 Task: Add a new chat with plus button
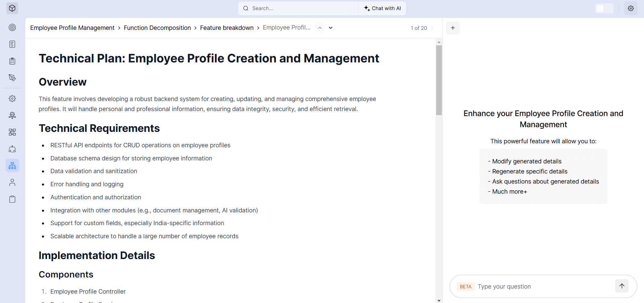tap(453, 28)
